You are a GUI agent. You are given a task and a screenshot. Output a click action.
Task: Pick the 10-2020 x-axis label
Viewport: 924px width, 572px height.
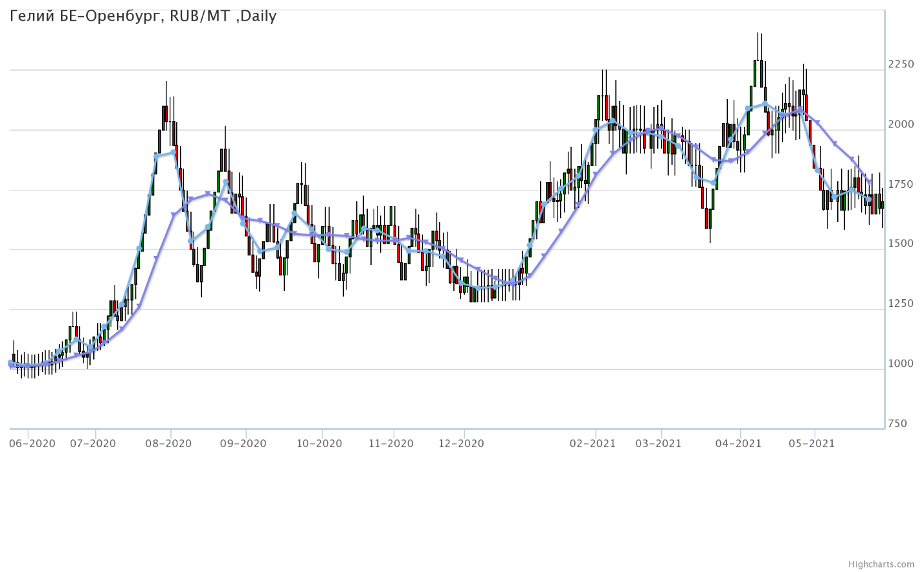click(319, 444)
